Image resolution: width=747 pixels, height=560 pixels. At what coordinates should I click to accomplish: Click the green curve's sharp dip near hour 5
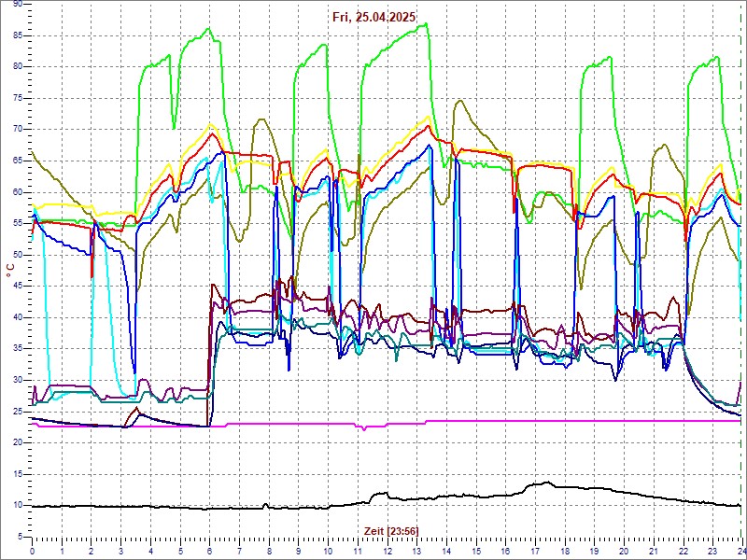coord(174,128)
